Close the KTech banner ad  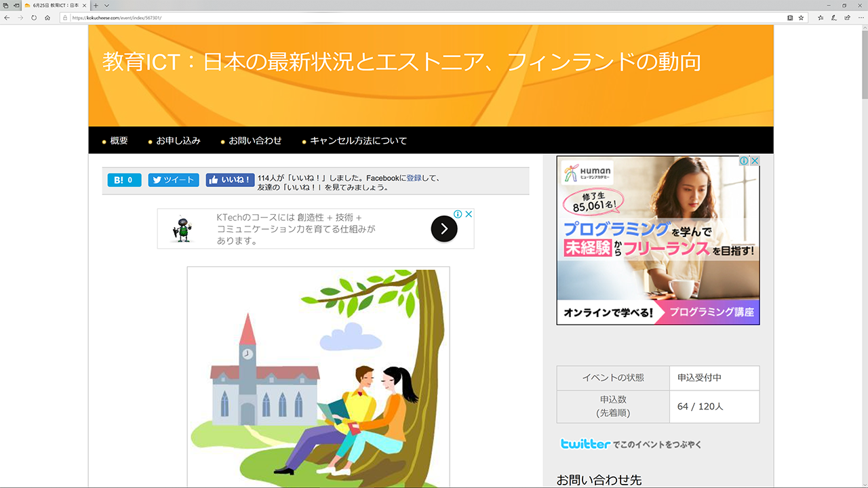(468, 214)
